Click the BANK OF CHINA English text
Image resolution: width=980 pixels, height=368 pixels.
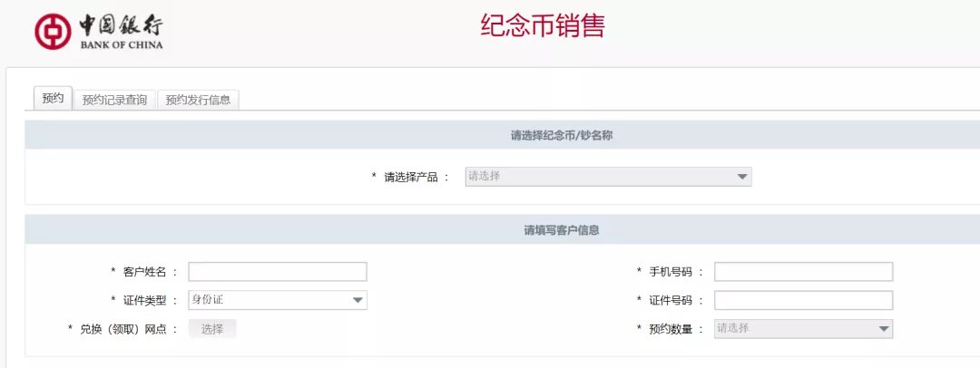coord(122,44)
